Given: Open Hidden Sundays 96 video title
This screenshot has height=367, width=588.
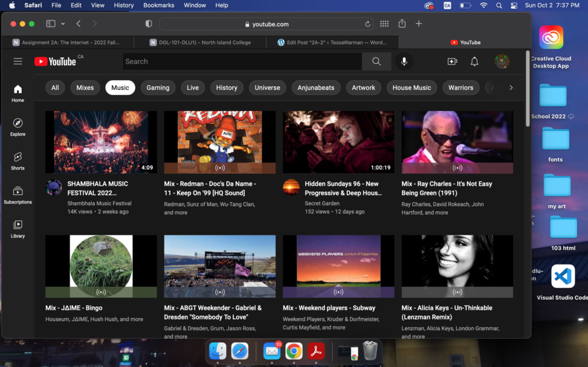Looking at the screenshot, I should 343,188.
